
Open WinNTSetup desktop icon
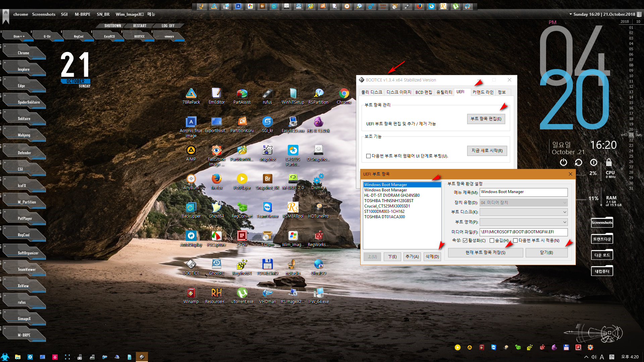click(x=293, y=96)
